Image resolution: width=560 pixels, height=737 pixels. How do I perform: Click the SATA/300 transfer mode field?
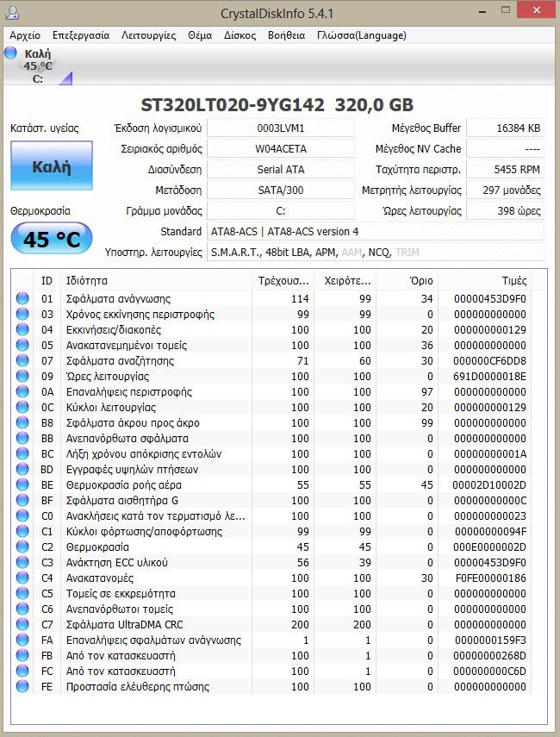pos(281,190)
